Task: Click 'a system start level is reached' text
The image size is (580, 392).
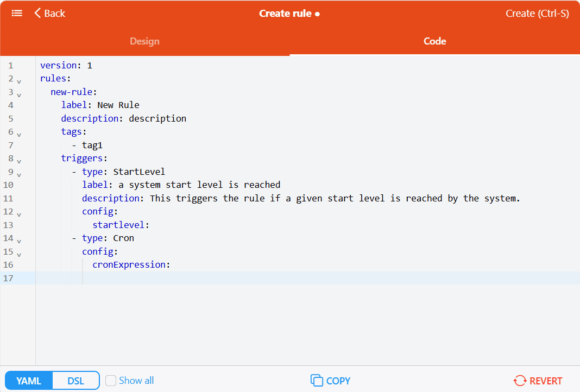Action: coord(199,185)
